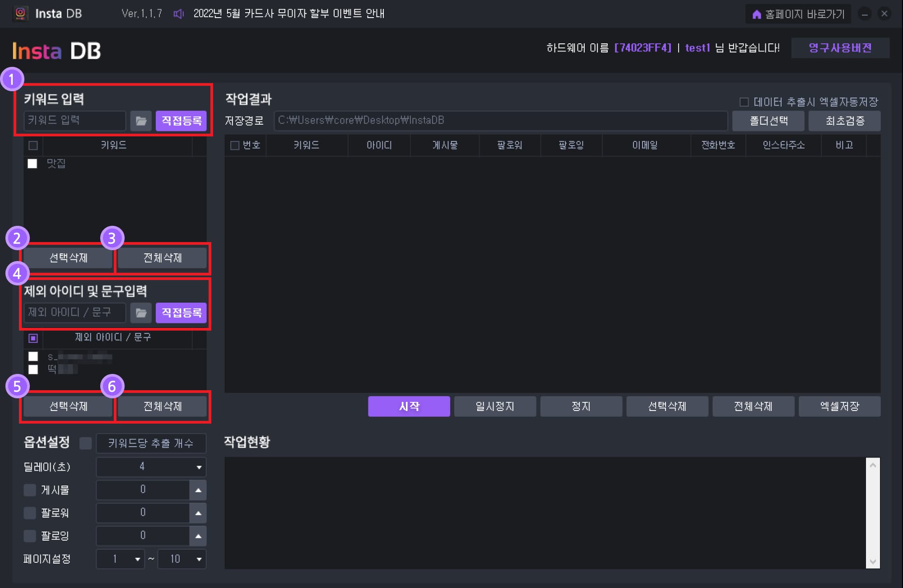This screenshot has height=588, width=903.
Task: Minimize the Insta DB window
Action: click(865, 14)
